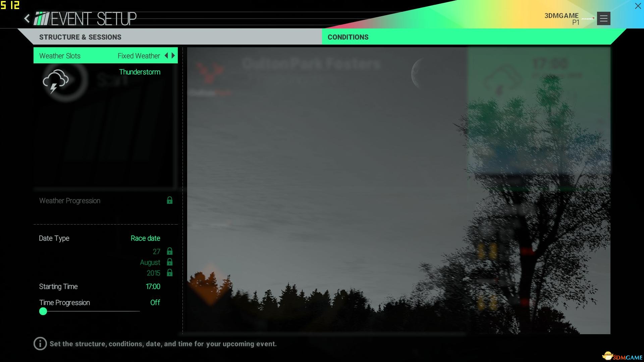Click the thunderstorm cloud weather icon
The height and width of the screenshot is (362, 644).
pyautogui.click(x=55, y=81)
